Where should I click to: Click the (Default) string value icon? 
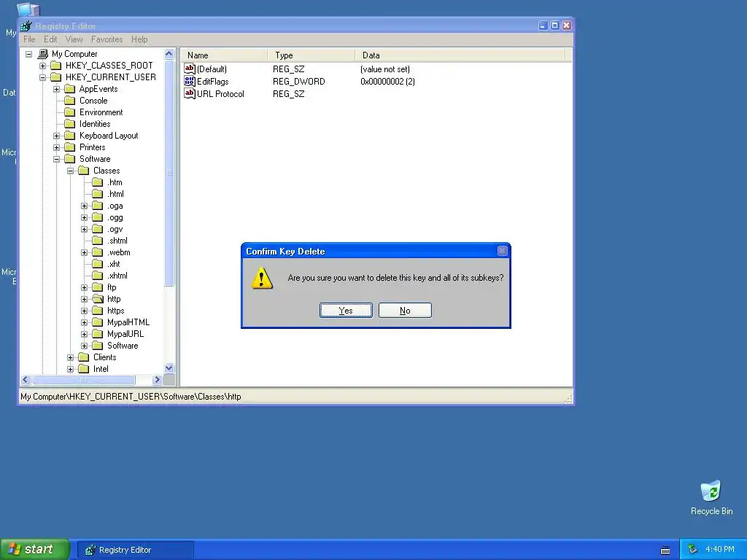(190, 69)
